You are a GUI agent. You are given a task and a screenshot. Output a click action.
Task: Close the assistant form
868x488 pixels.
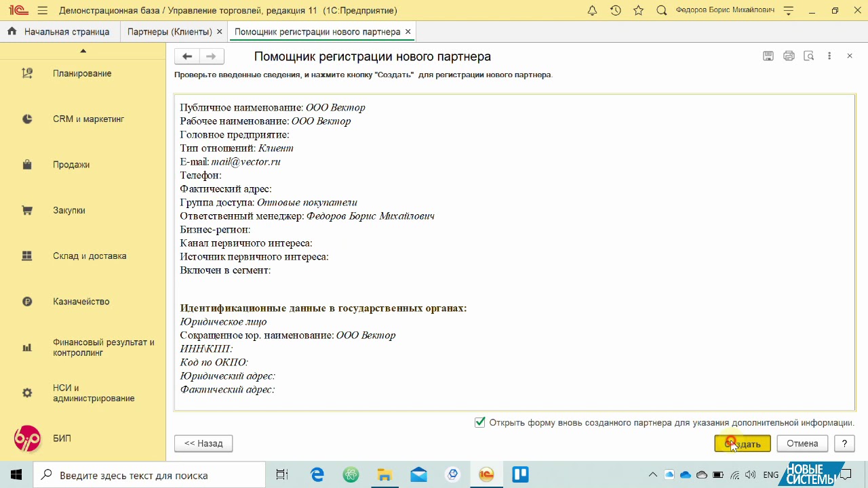[850, 56]
